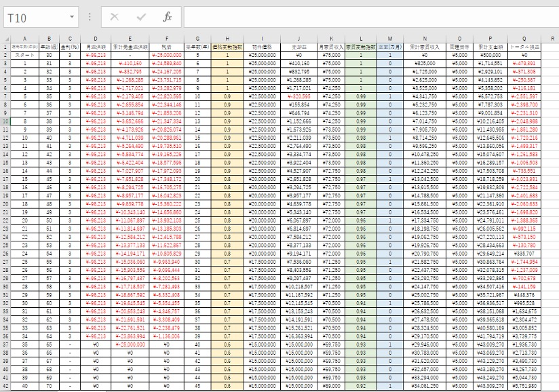Screen dimensions: 559x392
Task: Click cell 0.92 in column L
Action: click(361, 386)
